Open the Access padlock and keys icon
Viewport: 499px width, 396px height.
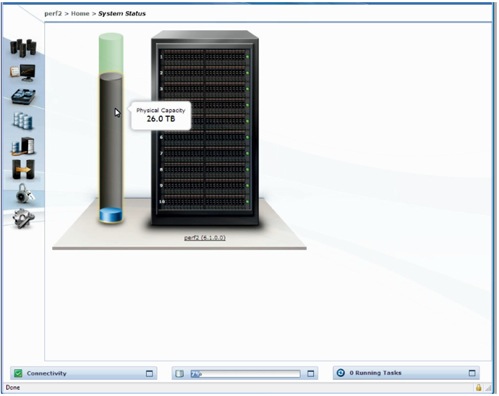[24, 193]
